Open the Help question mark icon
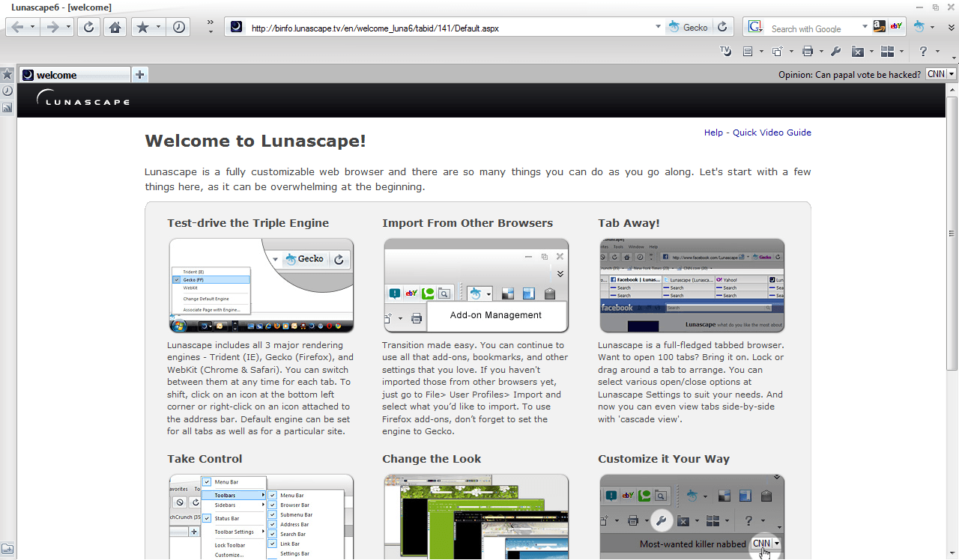 click(923, 52)
